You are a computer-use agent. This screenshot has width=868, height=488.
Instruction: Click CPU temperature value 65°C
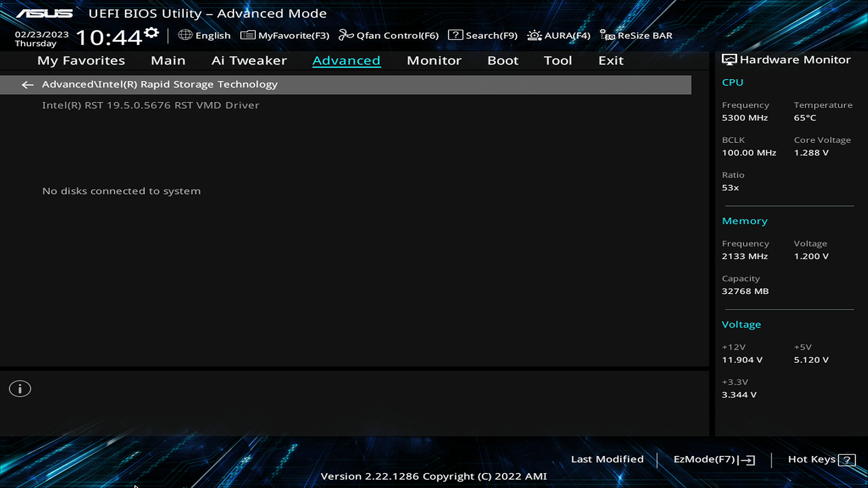[805, 118]
